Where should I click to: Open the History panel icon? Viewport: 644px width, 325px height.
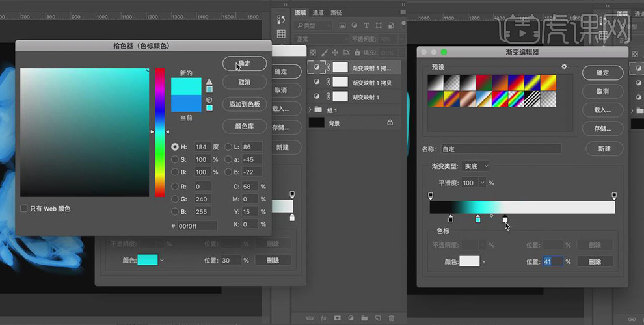(x=281, y=19)
